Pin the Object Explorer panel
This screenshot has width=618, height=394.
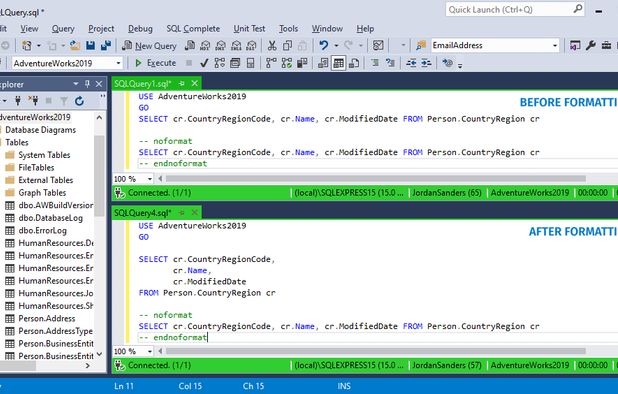(87, 84)
